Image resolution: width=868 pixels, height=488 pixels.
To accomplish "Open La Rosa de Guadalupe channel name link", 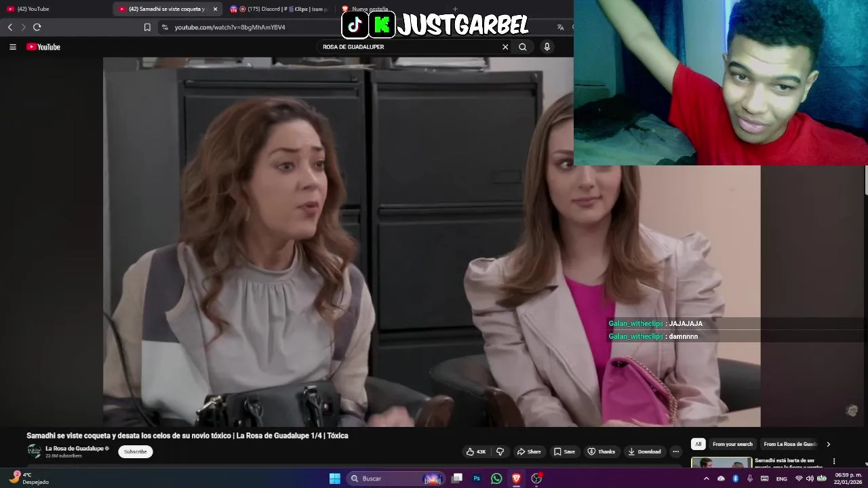I will [75, 449].
